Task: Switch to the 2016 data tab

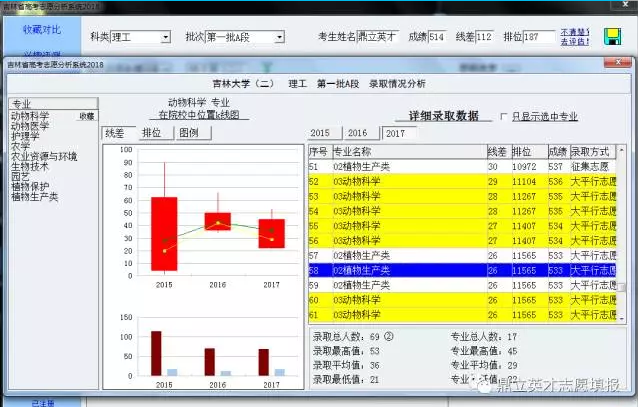Action: tap(361, 133)
